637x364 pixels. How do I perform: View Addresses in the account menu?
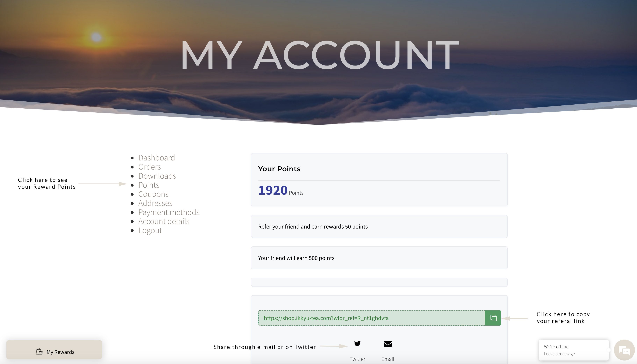tap(155, 203)
